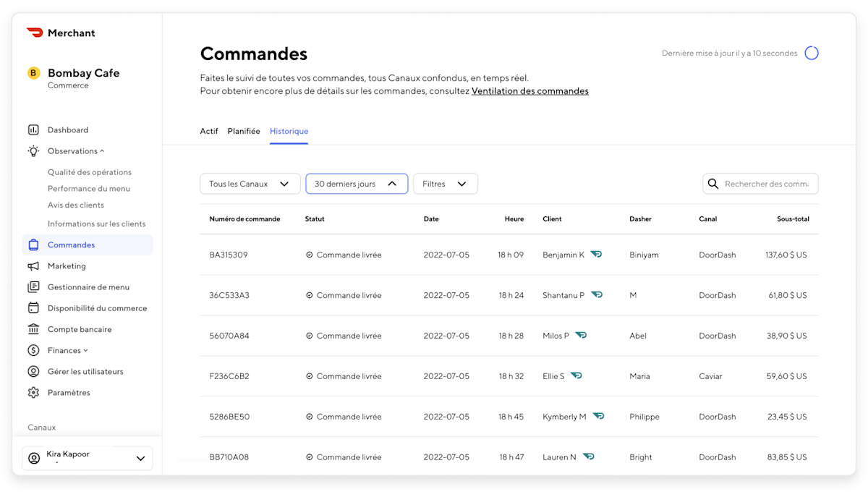Click DashPass badge next to Ellie S
This screenshot has width=868, height=497.
(x=576, y=375)
